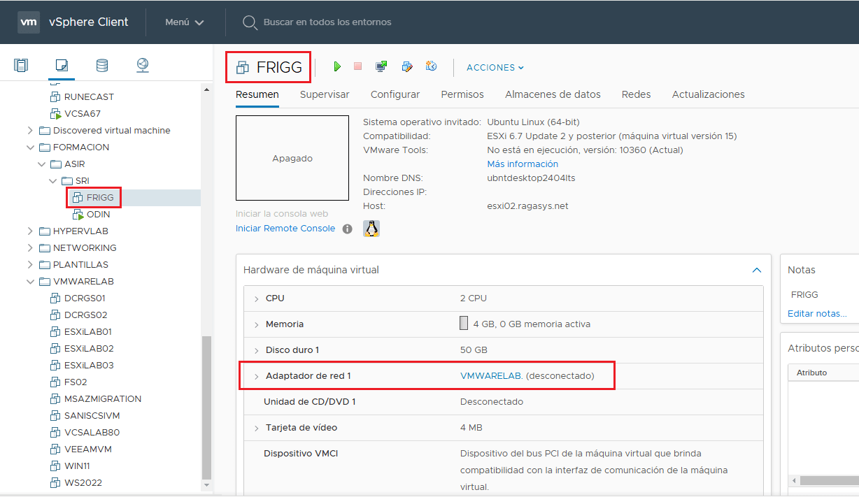Open edit settings icon in the toolbar
859x504 pixels.
(x=407, y=66)
